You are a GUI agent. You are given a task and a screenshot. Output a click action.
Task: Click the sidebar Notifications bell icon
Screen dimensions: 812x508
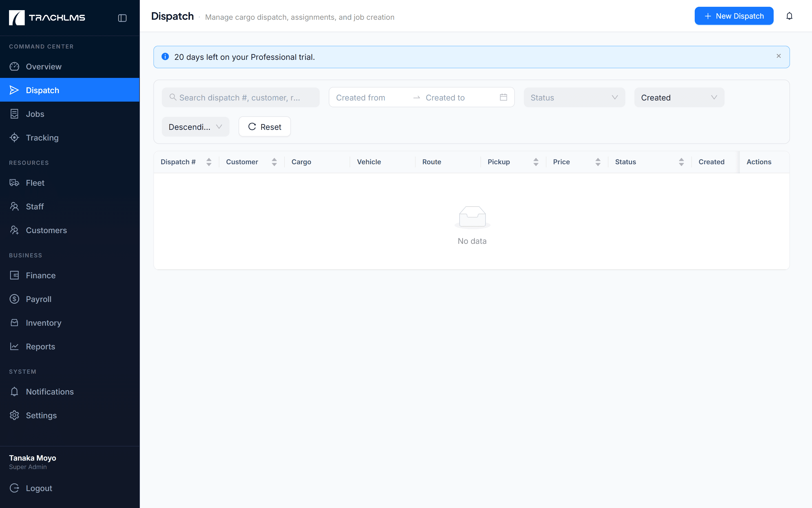coord(14,391)
